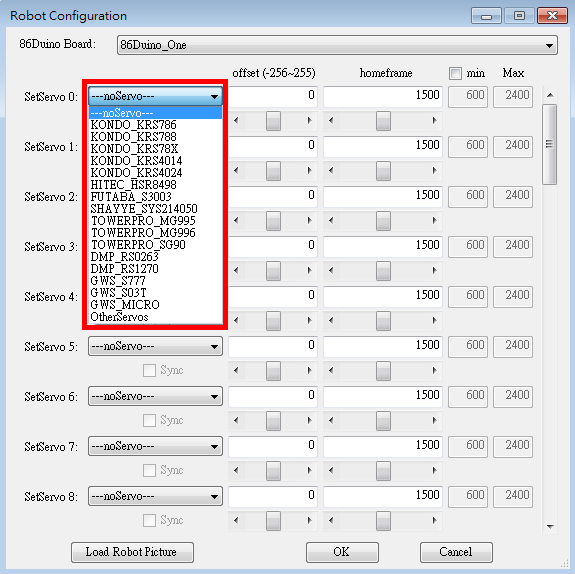The width and height of the screenshot is (575, 574).
Task: Expand the SetServo 6 servo dropdown
Action: (x=155, y=396)
